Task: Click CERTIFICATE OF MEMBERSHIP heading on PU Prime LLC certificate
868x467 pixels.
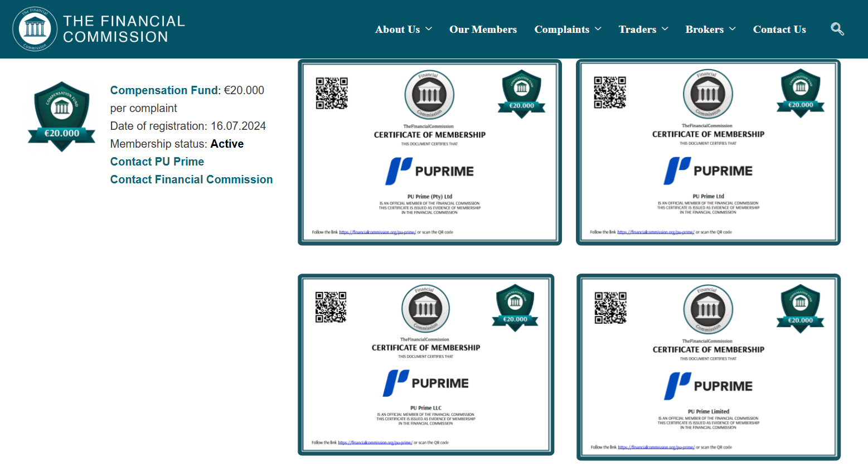Action: tap(425, 348)
